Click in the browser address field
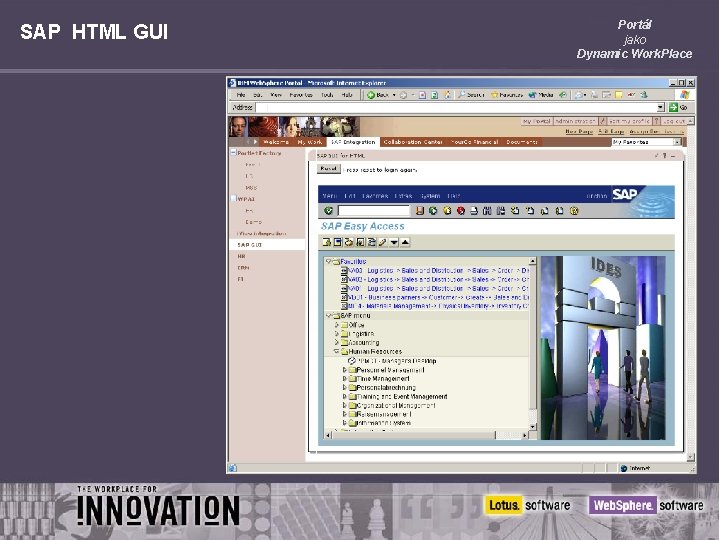Viewport: 720px width, 540px height. (456, 107)
